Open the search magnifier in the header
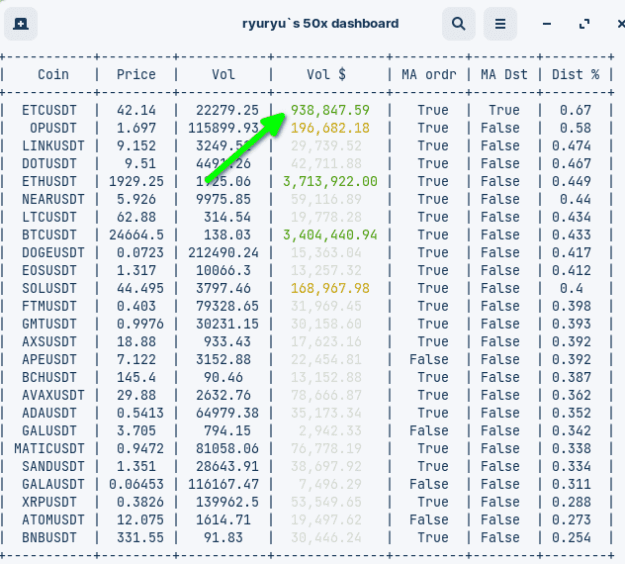This screenshot has width=625, height=564. click(x=458, y=24)
